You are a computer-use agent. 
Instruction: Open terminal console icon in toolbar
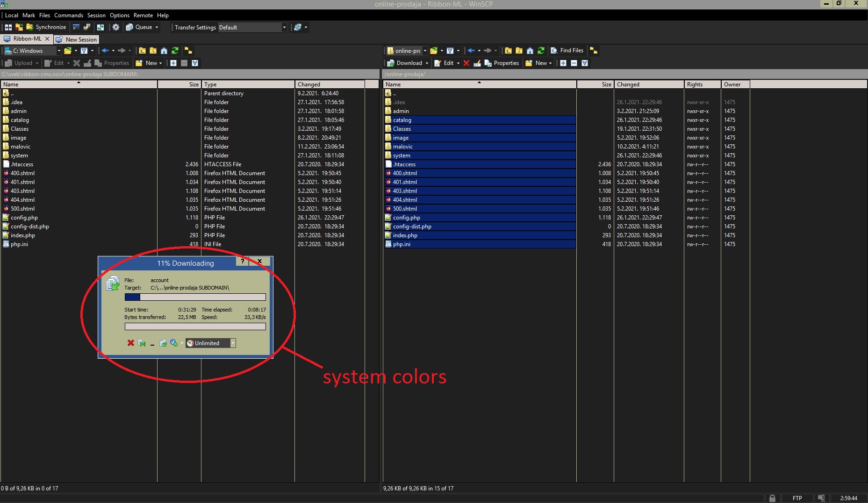tap(76, 28)
